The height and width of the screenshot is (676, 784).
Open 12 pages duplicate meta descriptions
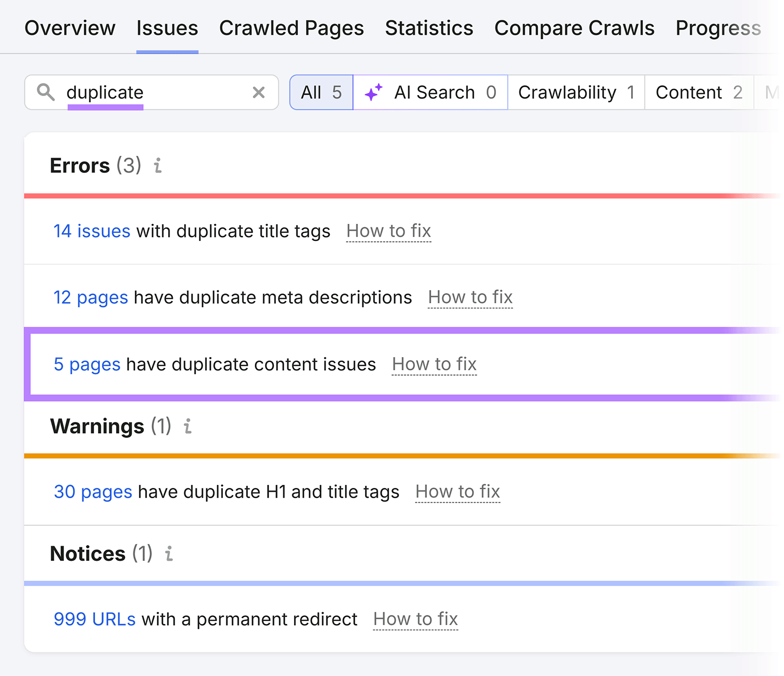point(91,297)
